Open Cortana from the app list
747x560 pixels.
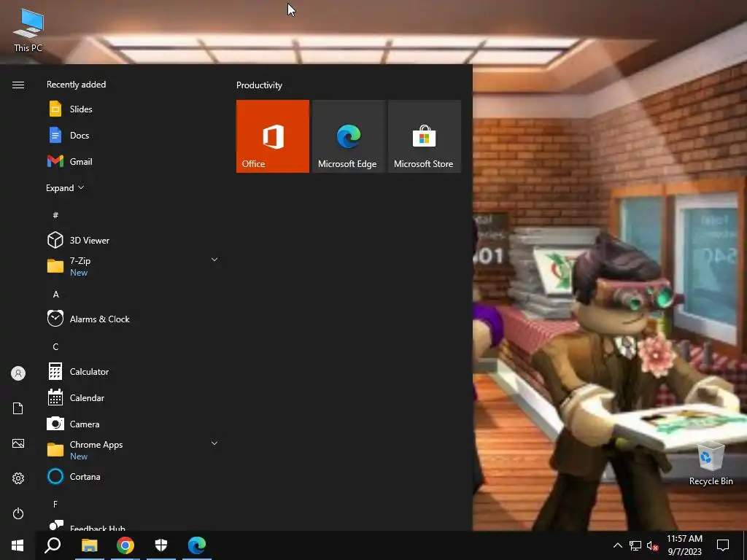[133, 476]
